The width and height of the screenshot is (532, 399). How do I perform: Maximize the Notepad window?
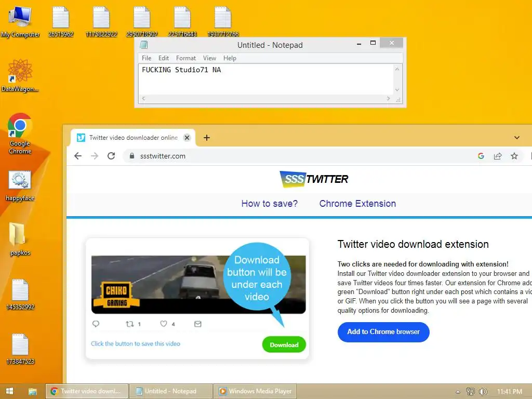point(373,43)
